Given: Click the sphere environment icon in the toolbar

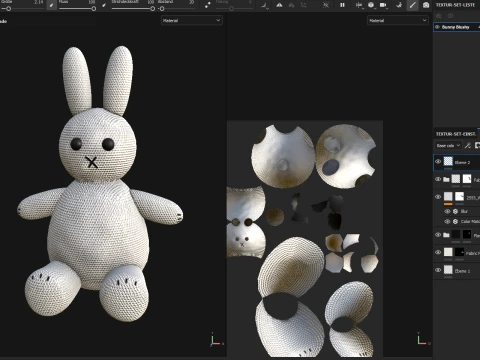Looking at the screenshot, I should [371, 5].
